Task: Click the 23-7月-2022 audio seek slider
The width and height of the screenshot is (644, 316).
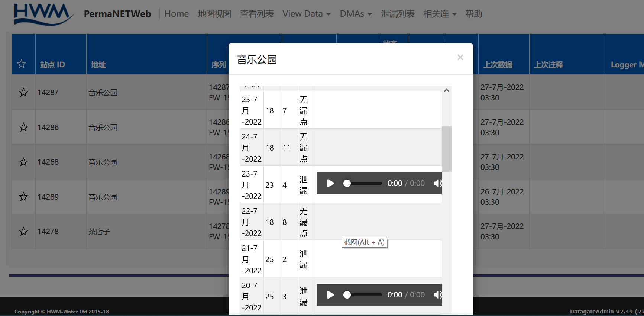Action: point(364,183)
